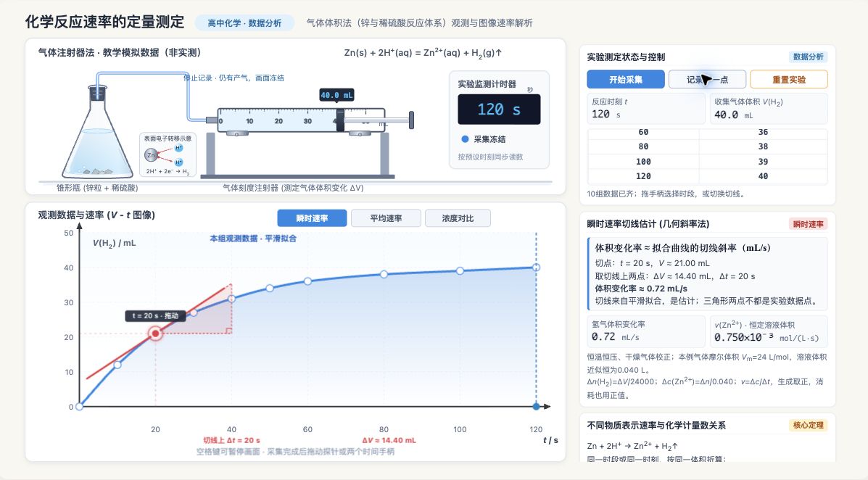Click the 核心定理 tag

[x=809, y=425]
